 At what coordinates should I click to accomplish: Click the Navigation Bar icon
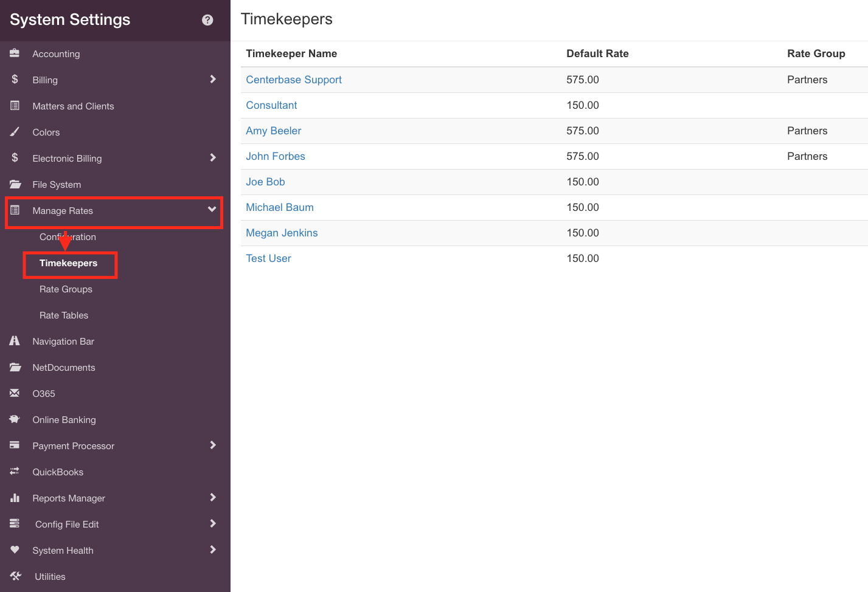15,341
